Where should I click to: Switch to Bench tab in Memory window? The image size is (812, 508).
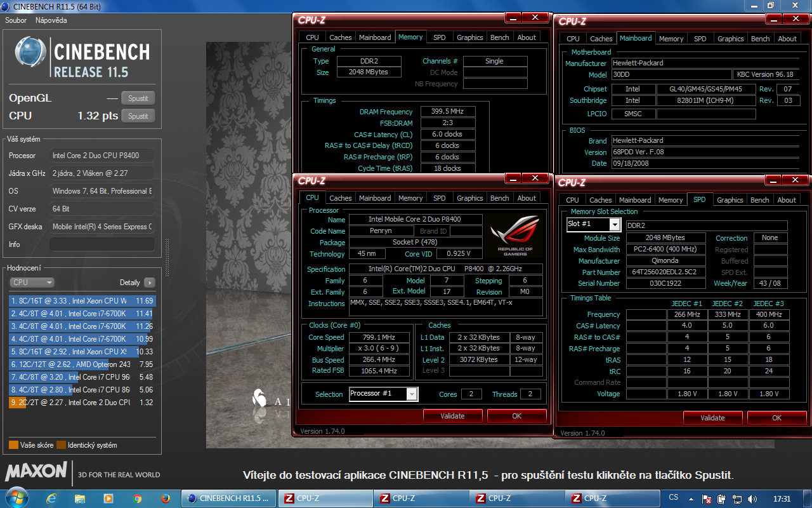(x=500, y=37)
